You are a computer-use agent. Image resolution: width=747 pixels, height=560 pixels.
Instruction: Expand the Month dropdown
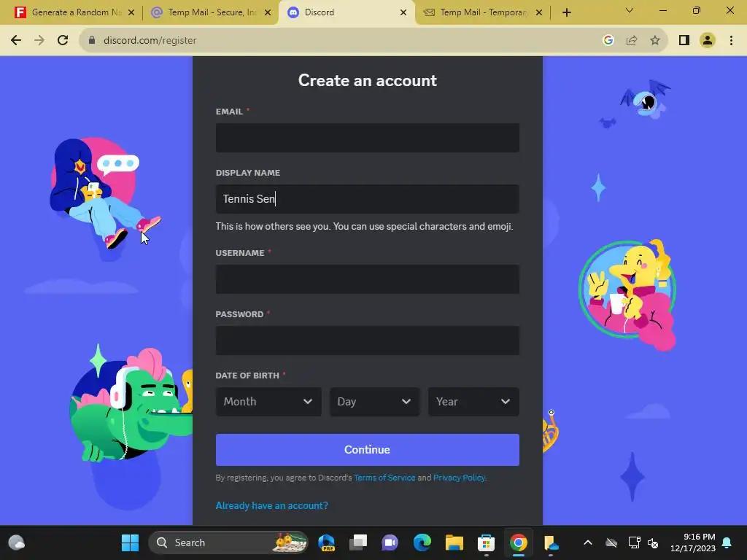tap(268, 402)
